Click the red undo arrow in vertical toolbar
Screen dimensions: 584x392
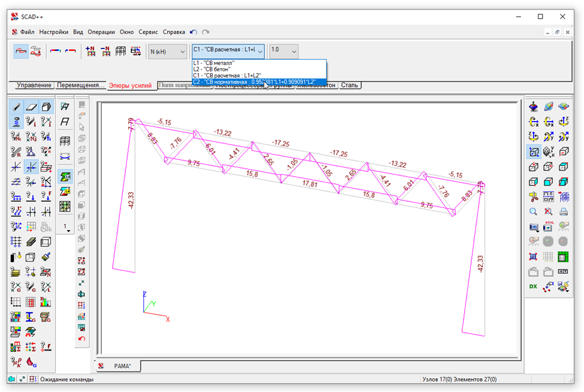[82, 339]
